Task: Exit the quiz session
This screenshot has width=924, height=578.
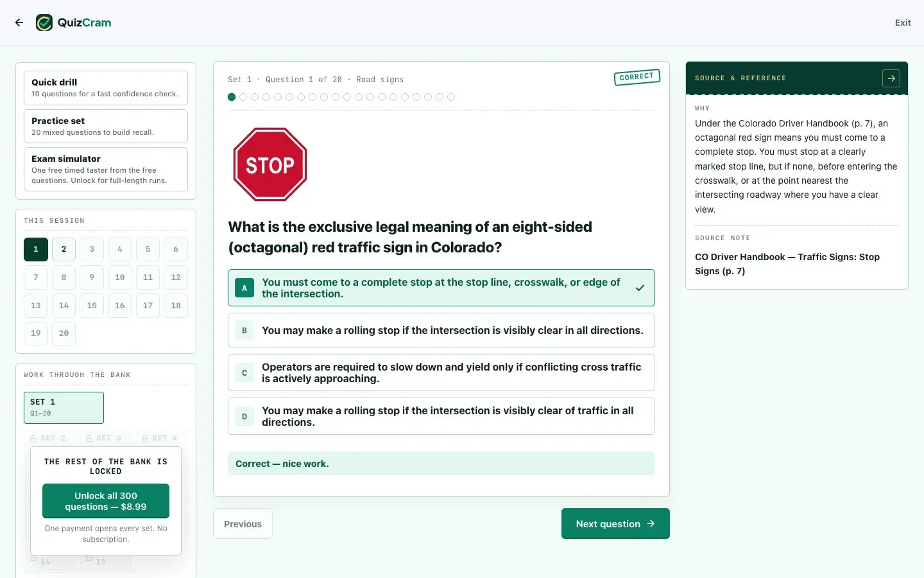Action: (903, 22)
